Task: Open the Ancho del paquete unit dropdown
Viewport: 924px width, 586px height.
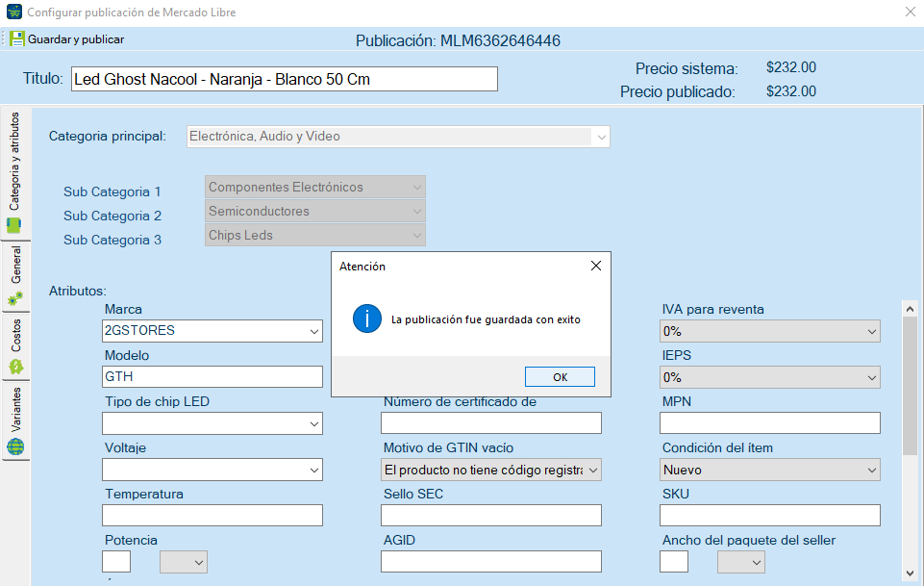Action: 740,562
